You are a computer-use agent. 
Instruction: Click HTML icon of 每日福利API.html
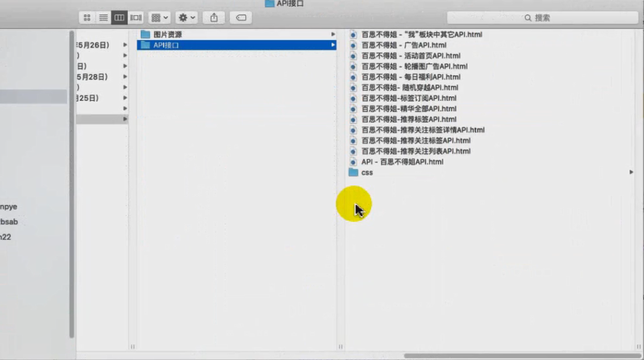pyautogui.click(x=353, y=77)
